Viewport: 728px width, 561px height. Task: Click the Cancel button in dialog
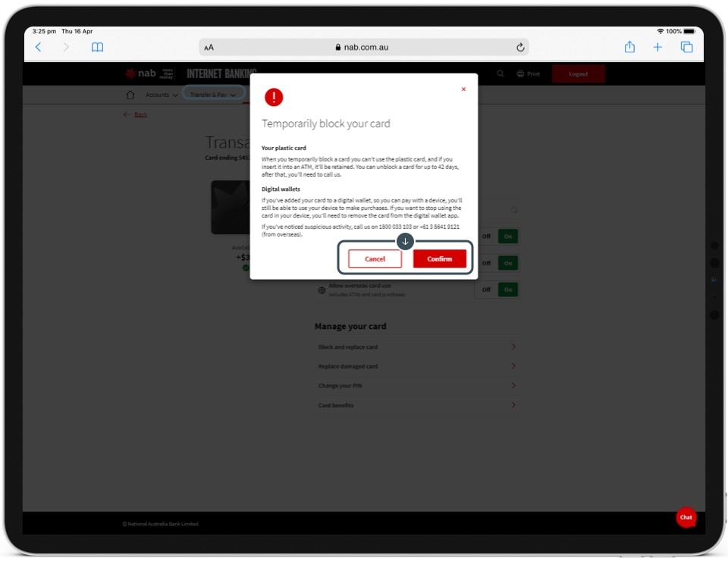(x=375, y=259)
